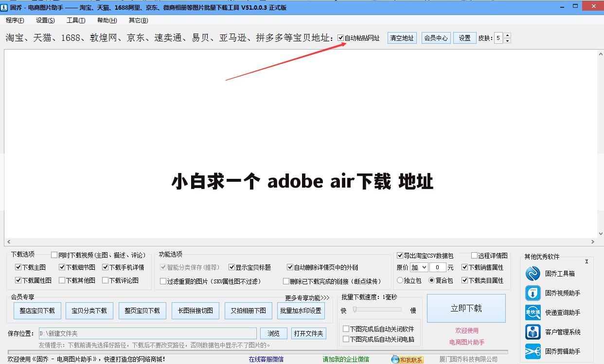Launch the 固乔视频助手 icon

pos(533,293)
